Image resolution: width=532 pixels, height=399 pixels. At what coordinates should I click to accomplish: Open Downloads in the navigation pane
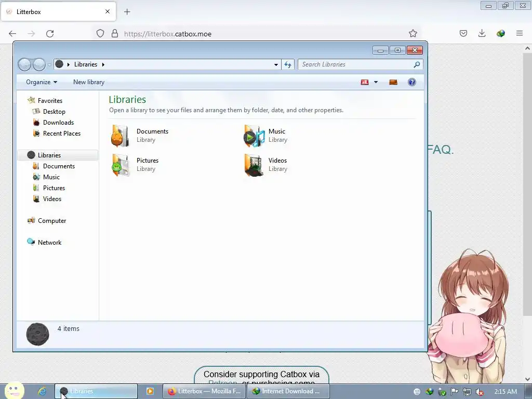pyautogui.click(x=58, y=123)
